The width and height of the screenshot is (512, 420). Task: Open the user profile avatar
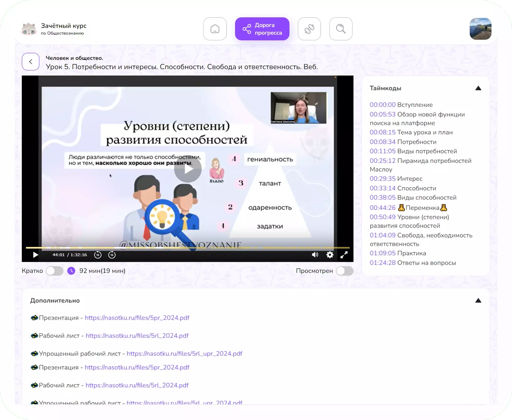480,29
